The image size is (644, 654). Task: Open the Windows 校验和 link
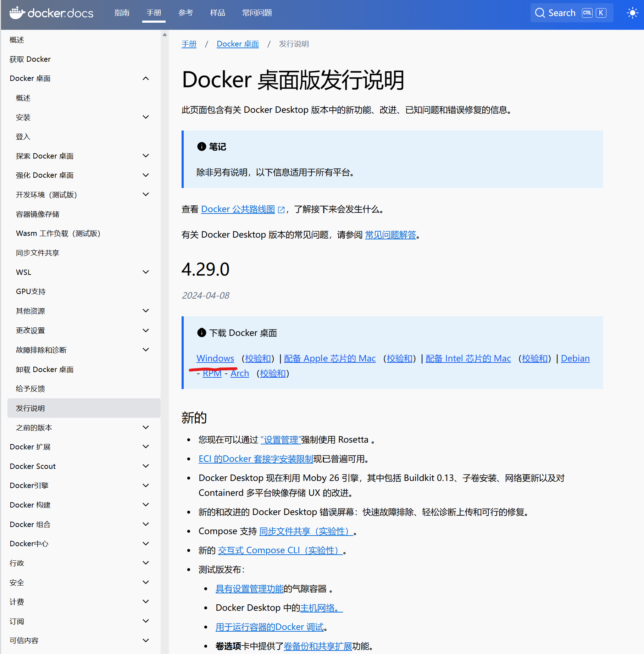click(x=258, y=359)
